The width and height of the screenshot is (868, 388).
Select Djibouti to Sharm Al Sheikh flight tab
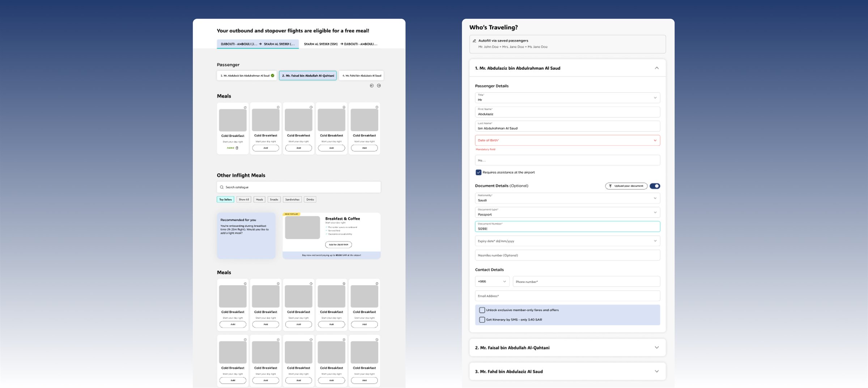pyautogui.click(x=258, y=44)
